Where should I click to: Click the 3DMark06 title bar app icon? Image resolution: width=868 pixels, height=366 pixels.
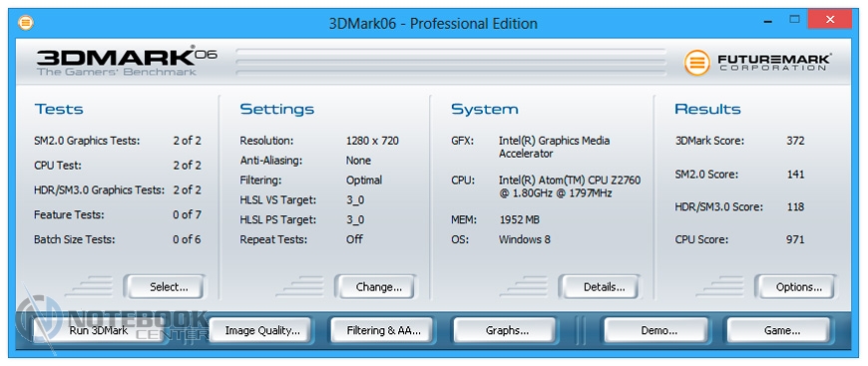[x=26, y=23]
